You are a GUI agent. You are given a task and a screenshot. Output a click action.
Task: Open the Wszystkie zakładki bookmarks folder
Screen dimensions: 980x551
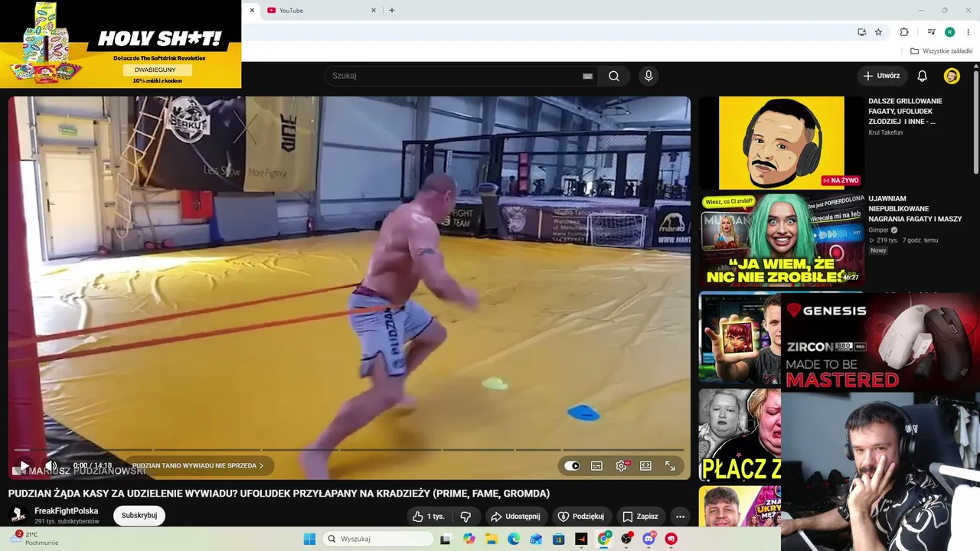coord(942,51)
